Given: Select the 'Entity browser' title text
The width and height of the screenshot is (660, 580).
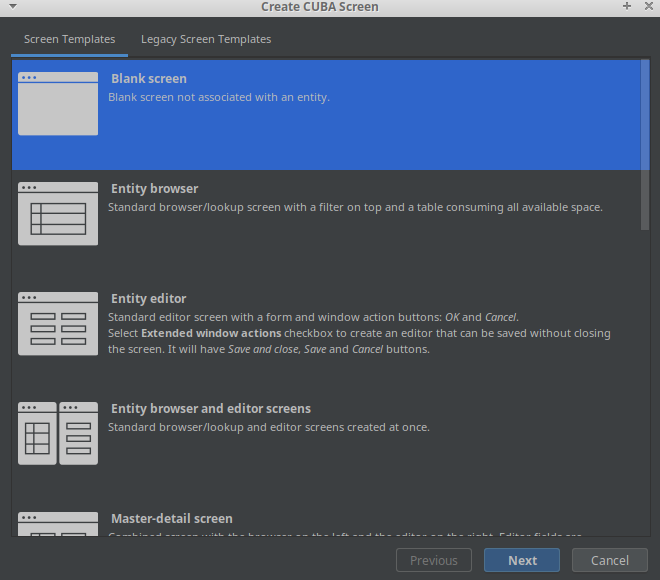Looking at the screenshot, I should tap(154, 189).
